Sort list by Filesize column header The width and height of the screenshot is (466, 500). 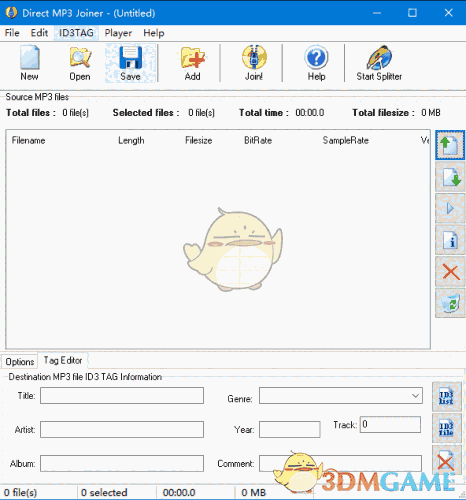(199, 140)
